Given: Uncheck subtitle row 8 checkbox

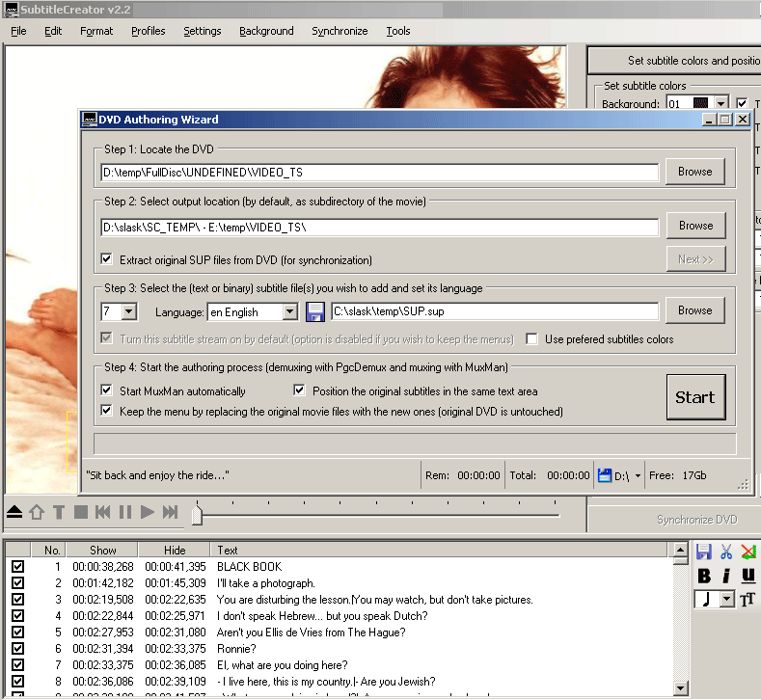Looking at the screenshot, I should point(18,681).
